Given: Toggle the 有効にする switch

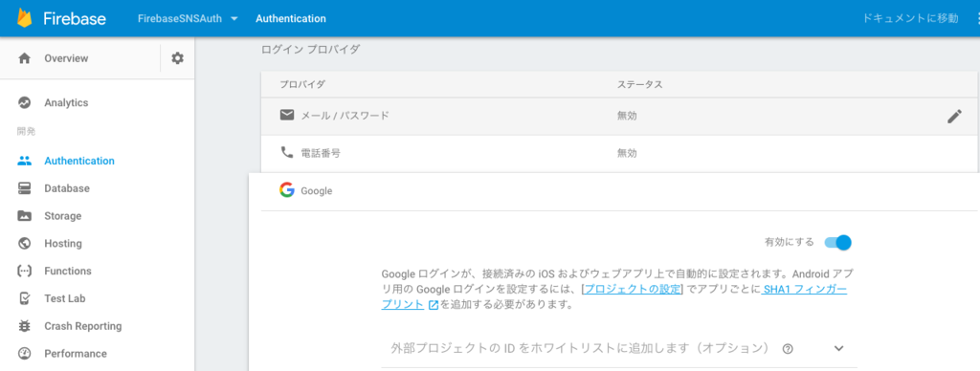Looking at the screenshot, I should pyautogui.click(x=837, y=242).
